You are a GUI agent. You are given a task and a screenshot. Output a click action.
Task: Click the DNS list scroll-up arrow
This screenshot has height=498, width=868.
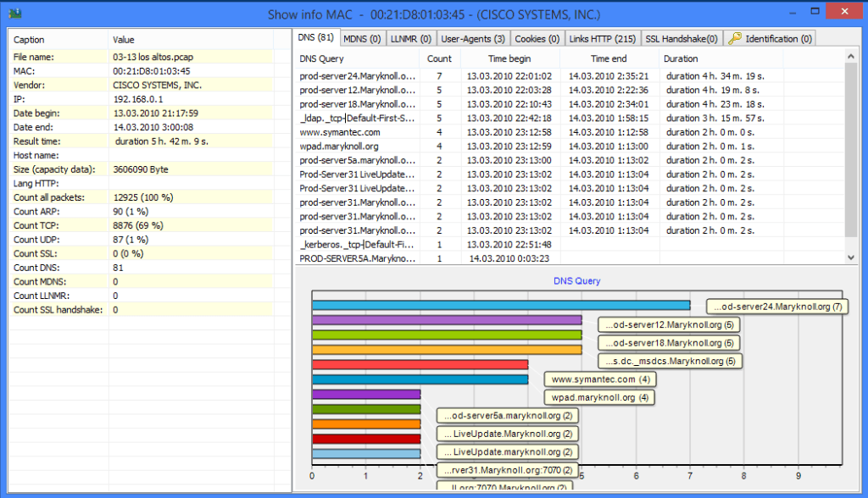(x=851, y=57)
